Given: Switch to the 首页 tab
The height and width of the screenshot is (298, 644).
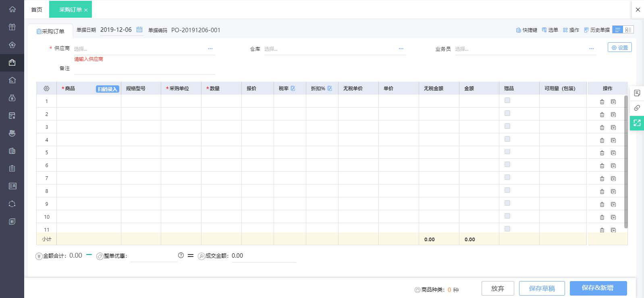Looking at the screenshot, I should pyautogui.click(x=37, y=10).
